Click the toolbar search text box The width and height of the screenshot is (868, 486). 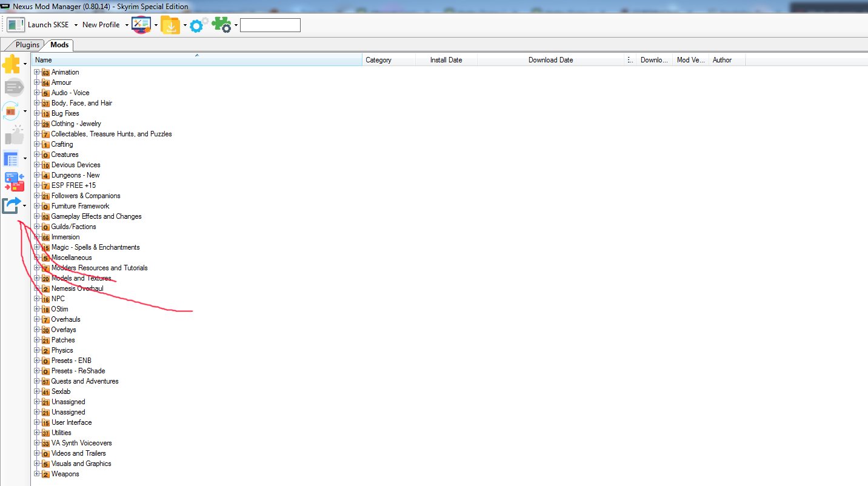[x=270, y=25]
